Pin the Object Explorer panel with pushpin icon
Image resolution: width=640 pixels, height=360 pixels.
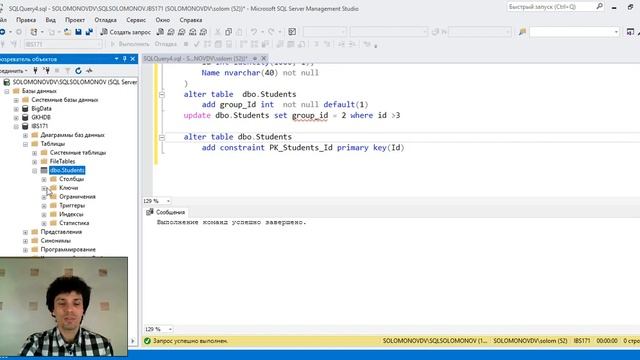point(125,59)
